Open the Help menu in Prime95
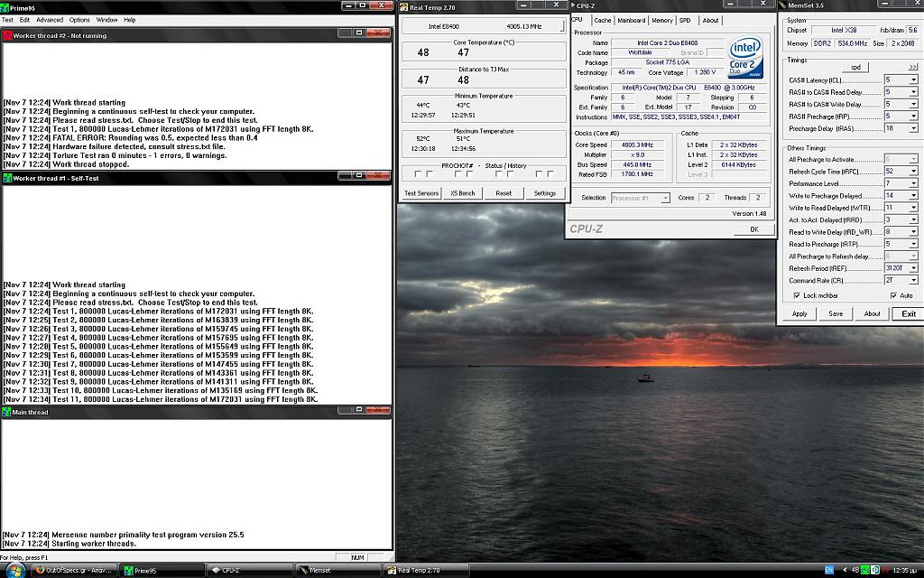The width and height of the screenshot is (924, 578). pos(130,20)
